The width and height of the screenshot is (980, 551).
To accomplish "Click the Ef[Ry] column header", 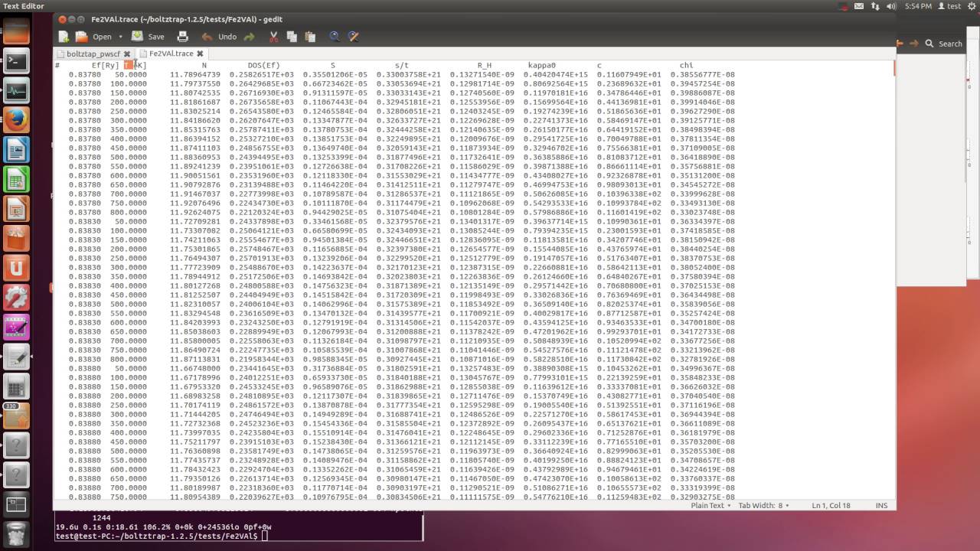I will tap(105, 65).
